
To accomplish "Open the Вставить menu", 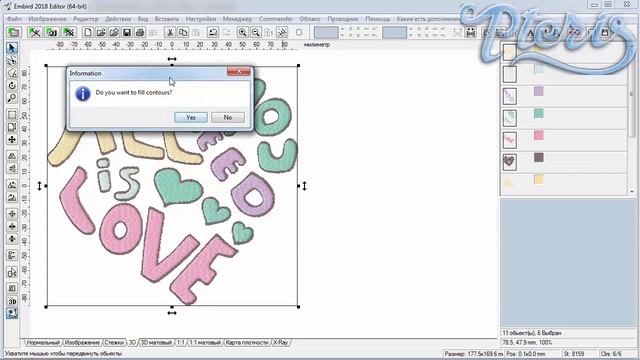I will click(167, 19).
